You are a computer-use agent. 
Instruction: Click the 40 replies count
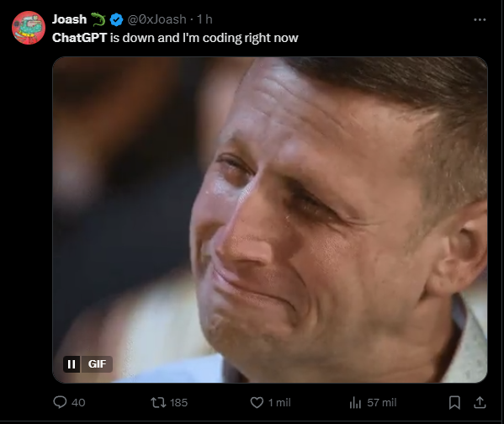78,402
